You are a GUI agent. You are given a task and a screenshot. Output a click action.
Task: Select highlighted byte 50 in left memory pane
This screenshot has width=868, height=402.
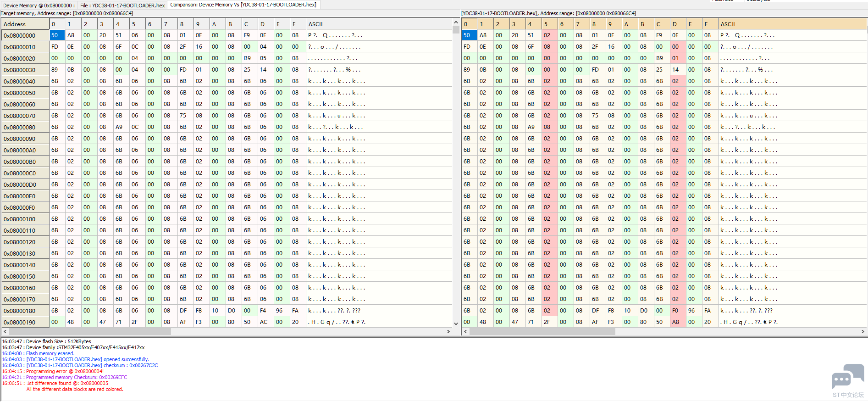[55, 35]
